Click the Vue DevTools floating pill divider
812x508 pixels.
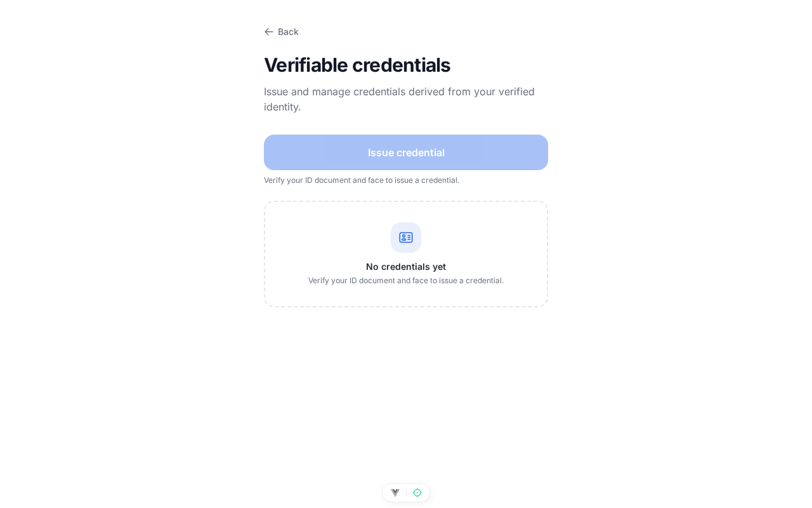406,493
